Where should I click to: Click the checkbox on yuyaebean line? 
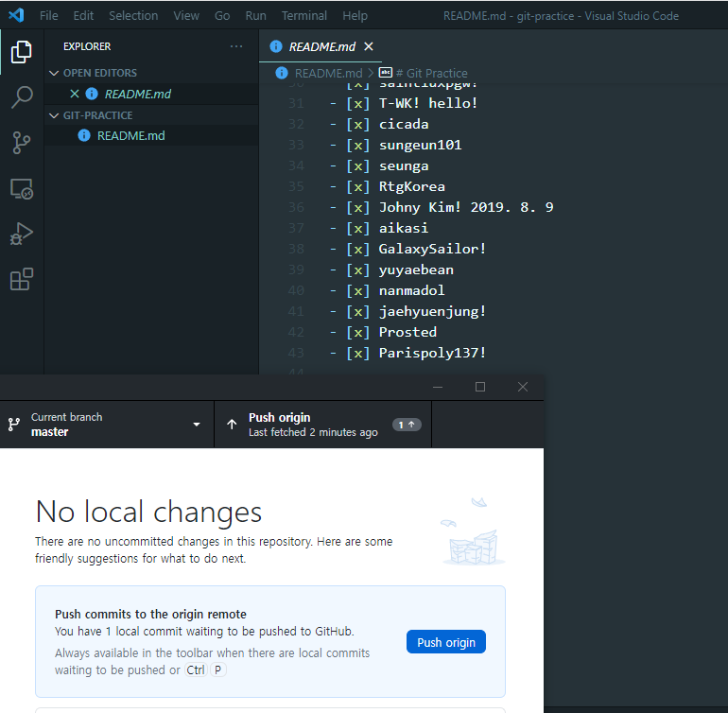[x=358, y=270]
